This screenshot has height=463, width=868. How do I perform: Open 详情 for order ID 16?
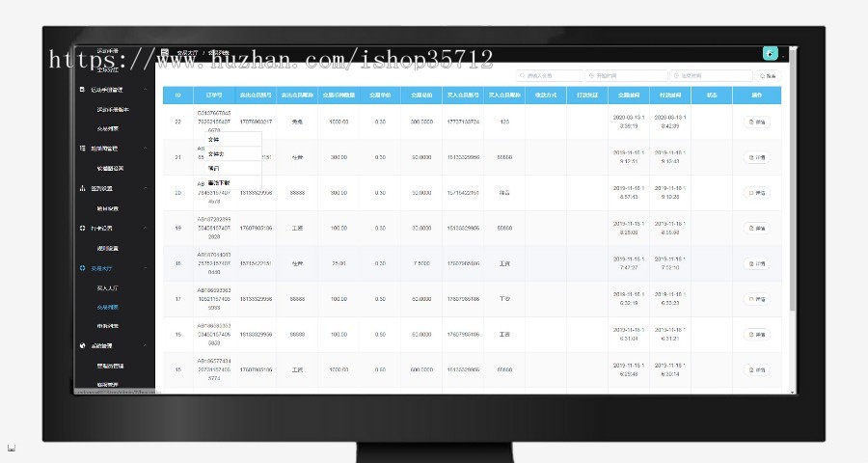757,335
